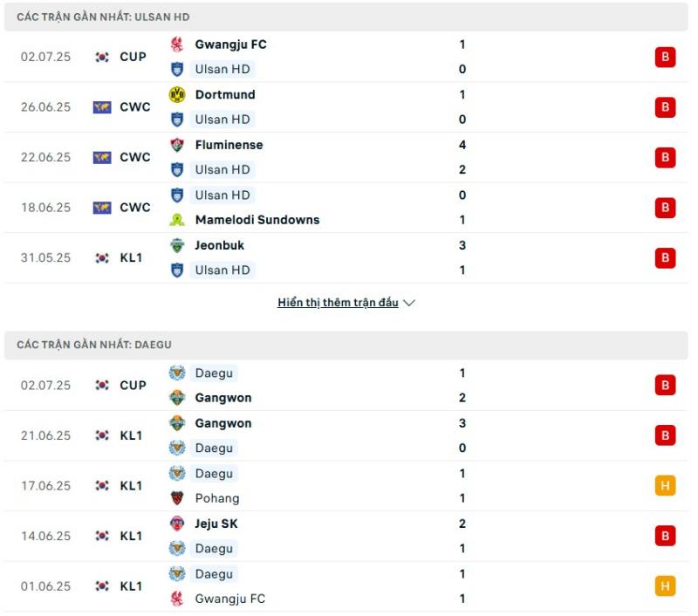Click the Jeju SK club crest

click(179, 524)
